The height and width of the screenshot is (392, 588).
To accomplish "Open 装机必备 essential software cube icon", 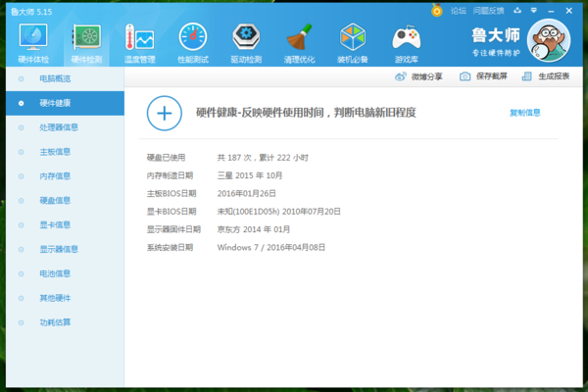I will [353, 39].
